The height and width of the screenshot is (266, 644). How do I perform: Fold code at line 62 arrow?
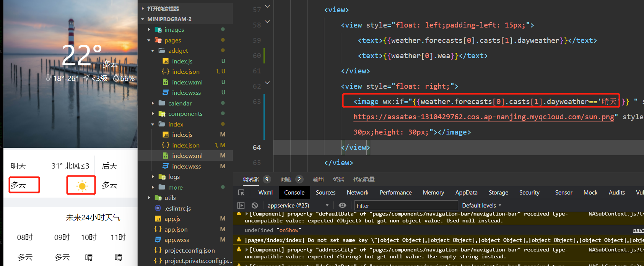coord(267,83)
